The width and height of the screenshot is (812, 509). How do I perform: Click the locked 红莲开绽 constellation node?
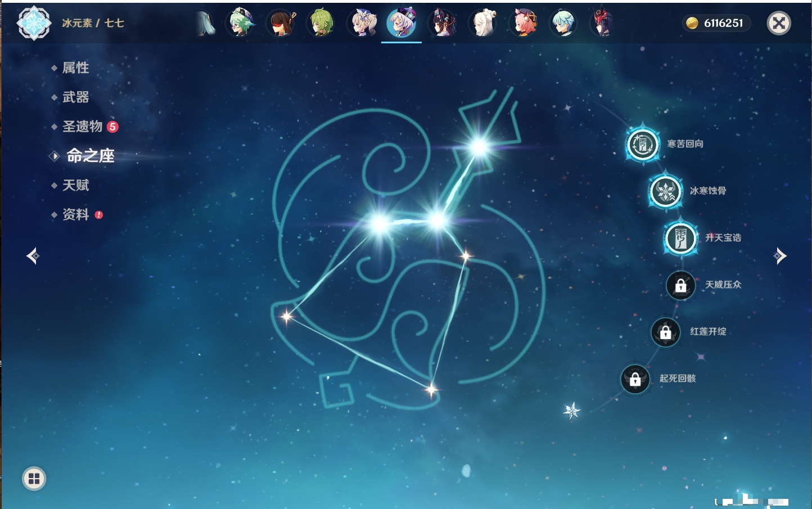pyautogui.click(x=666, y=332)
